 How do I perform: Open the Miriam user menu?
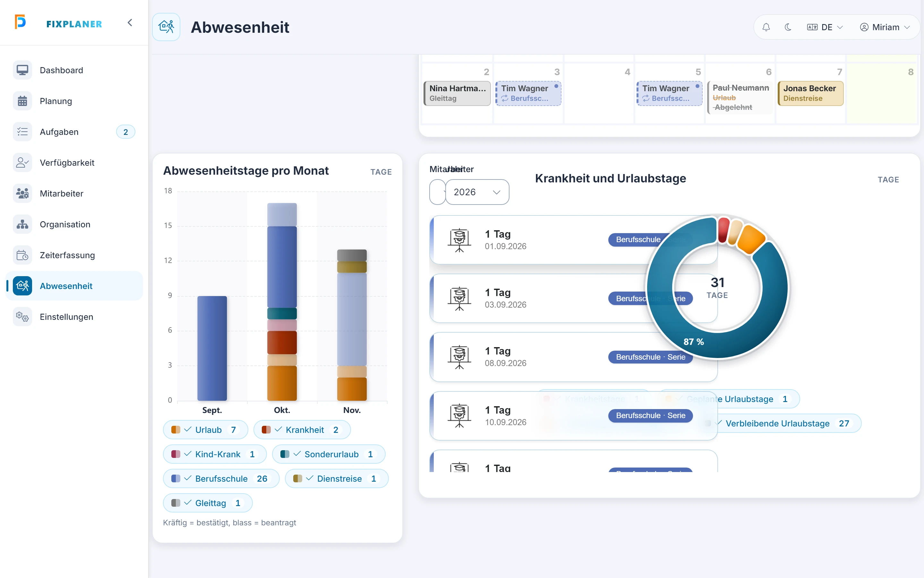[x=885, y=27]
